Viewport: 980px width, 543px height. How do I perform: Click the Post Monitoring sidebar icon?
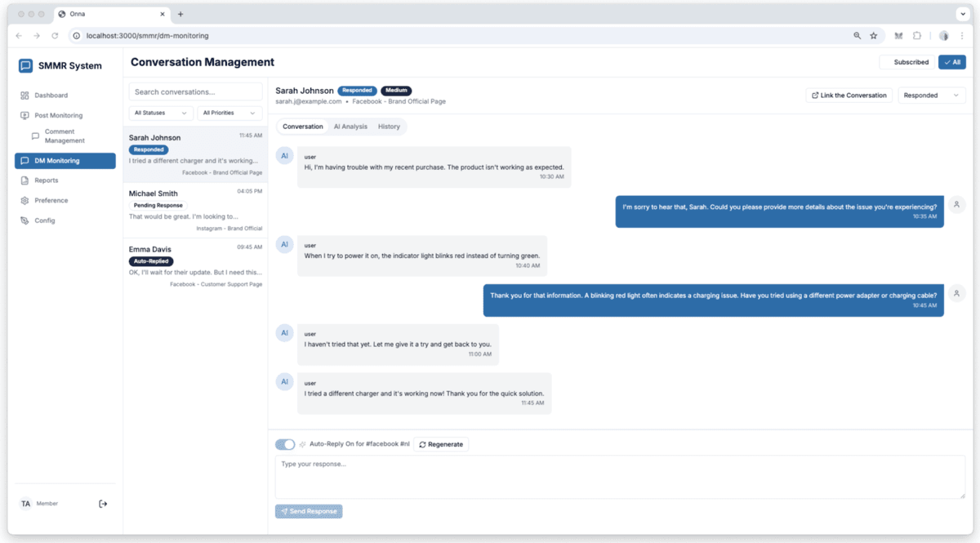(x=24, y=116)
